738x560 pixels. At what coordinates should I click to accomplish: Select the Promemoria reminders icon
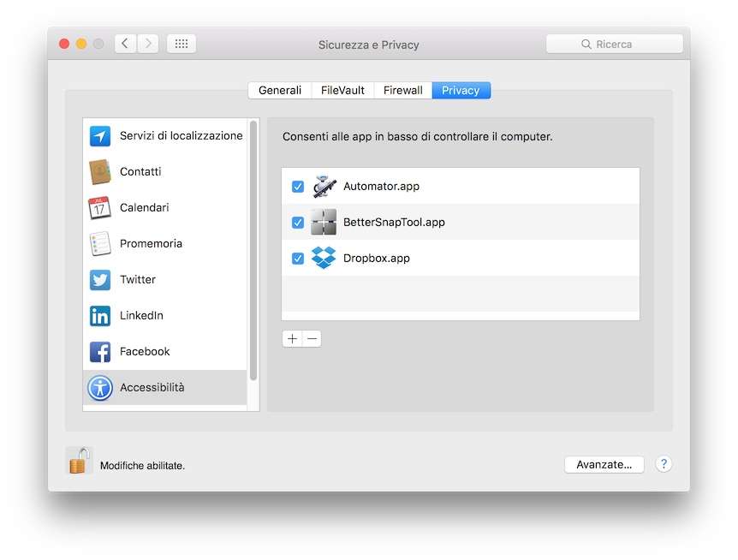click(x=100, y=244)
